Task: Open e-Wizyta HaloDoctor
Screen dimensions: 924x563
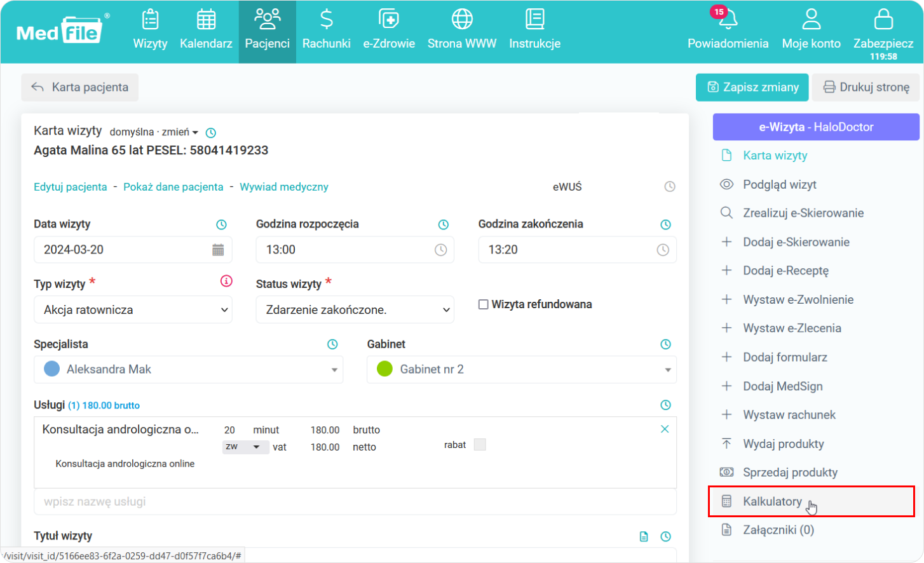Action: click(x=816, y=127)
